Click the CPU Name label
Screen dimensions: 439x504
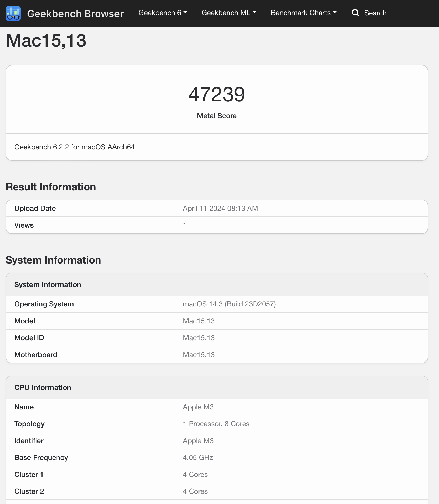[24, 407]
